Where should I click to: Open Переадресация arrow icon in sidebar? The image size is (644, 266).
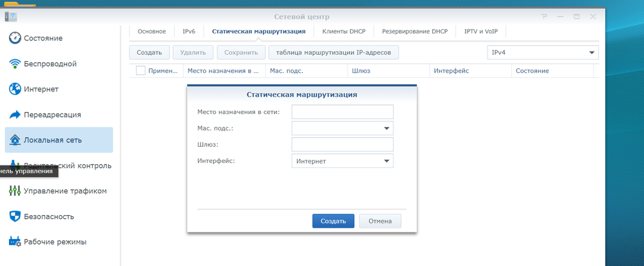pos(14,115)
